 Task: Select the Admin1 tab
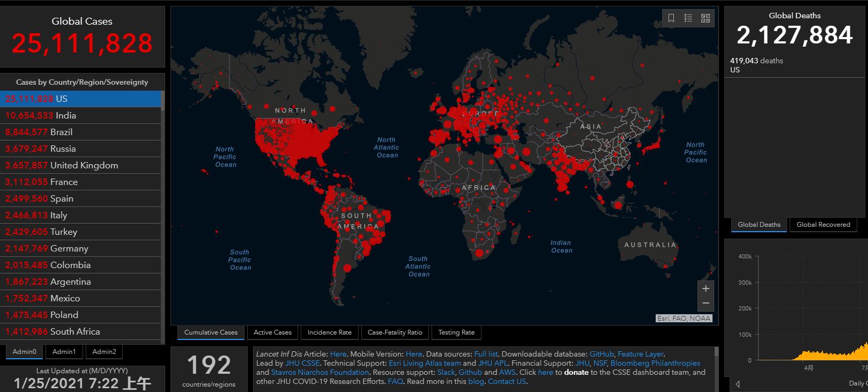point(64,352)
